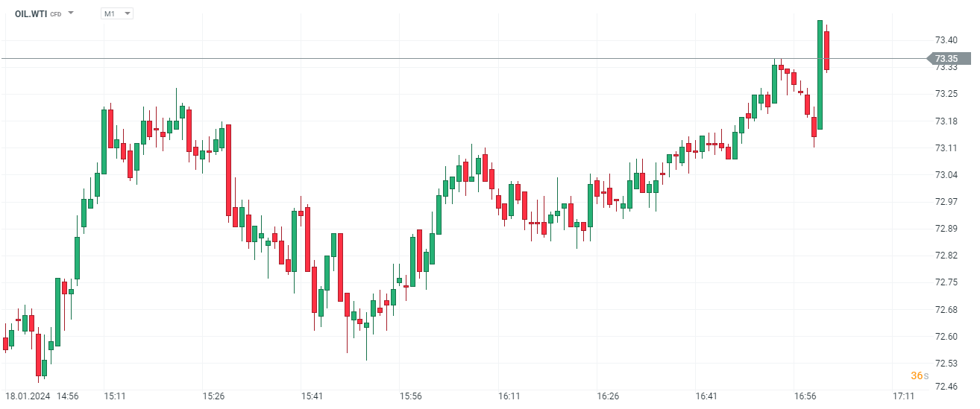Click the OIL.WTI symbol name
This screenshot has height=409, width=980.
[x=31, y=13]
